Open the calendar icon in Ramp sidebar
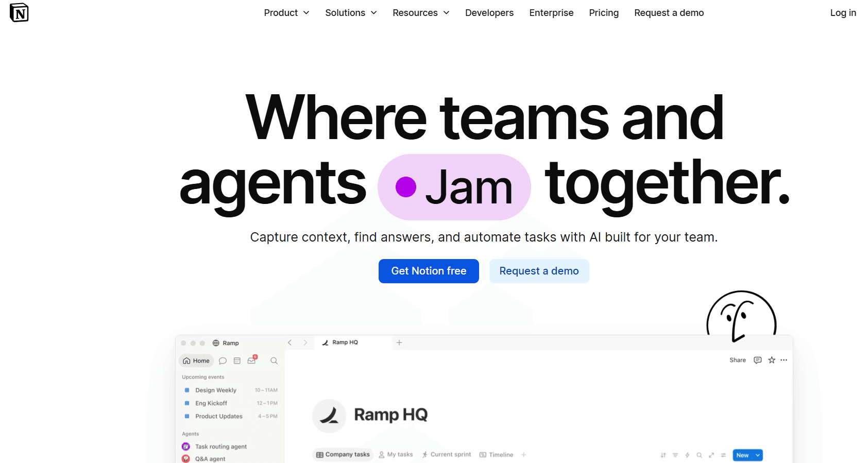Screen dimensions: 868x463 (237, 361)
